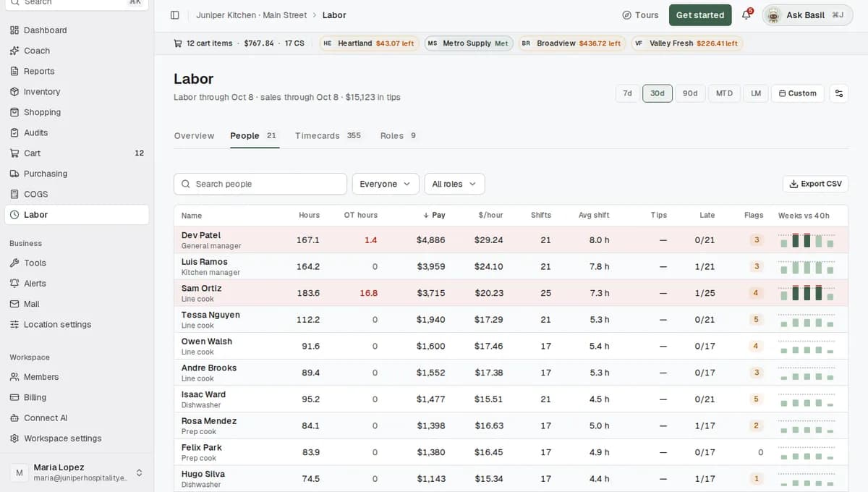Open the Everyone filter dropdown

[x=386, y=184]
